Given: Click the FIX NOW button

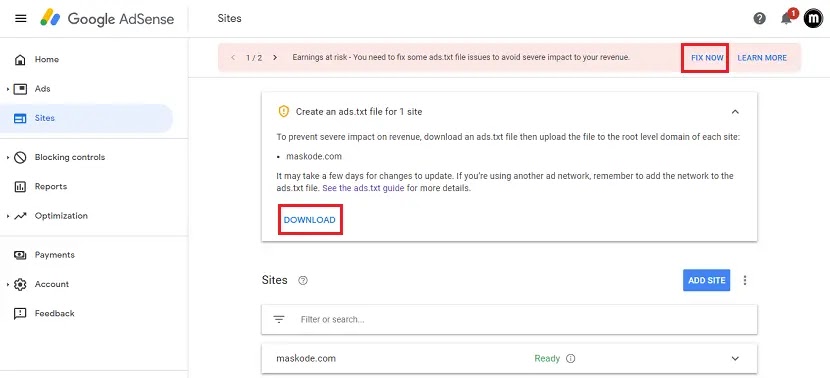Looking at the screenshot, I should (x=707, y=58).
